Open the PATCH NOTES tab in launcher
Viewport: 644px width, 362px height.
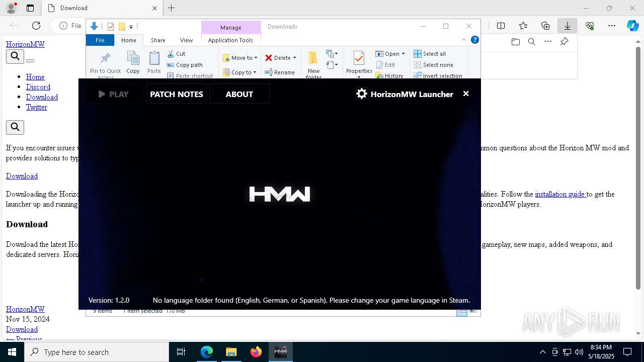coord(177,94)
